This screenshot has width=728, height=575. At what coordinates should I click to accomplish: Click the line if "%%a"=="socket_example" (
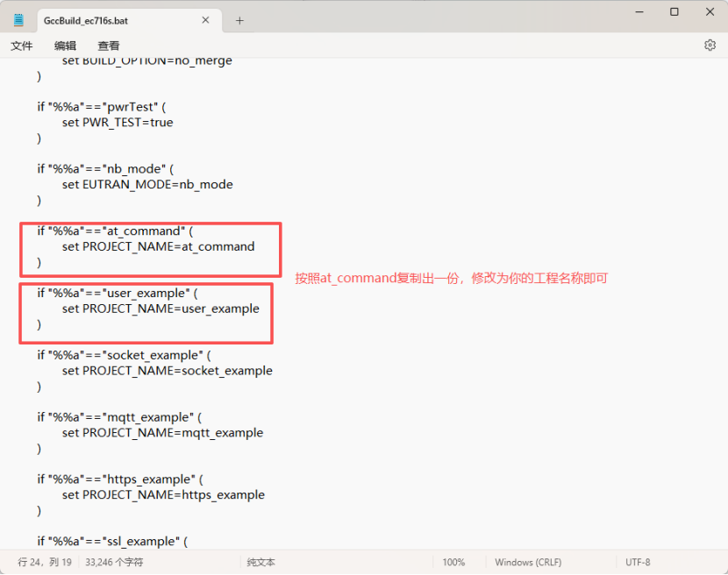coord(124,356)
